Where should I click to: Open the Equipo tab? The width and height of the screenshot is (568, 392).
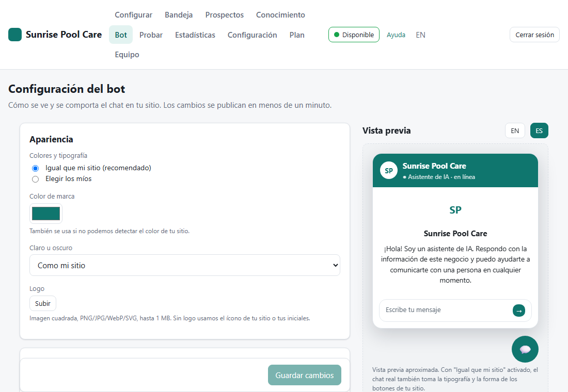point(127,55)
